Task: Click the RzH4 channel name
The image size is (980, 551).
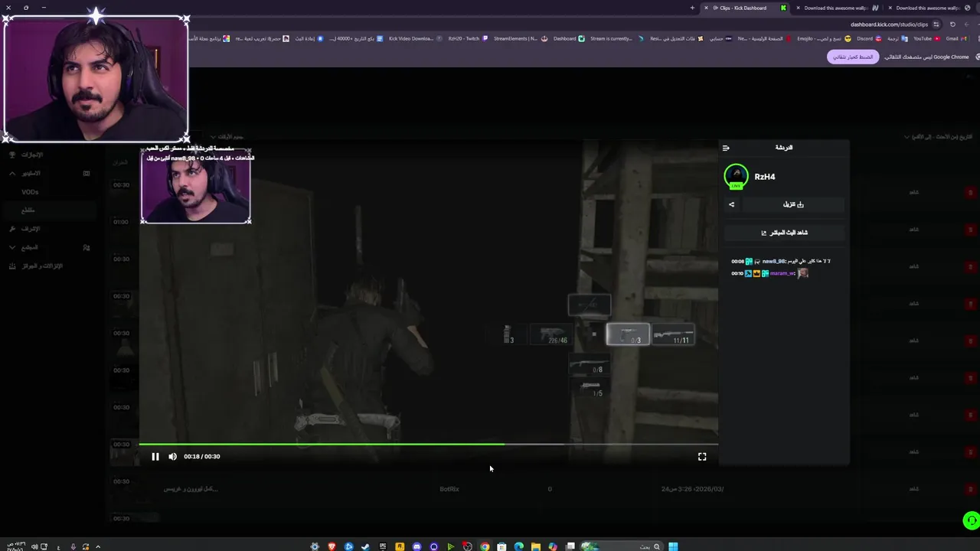Action: click(765, 177)
